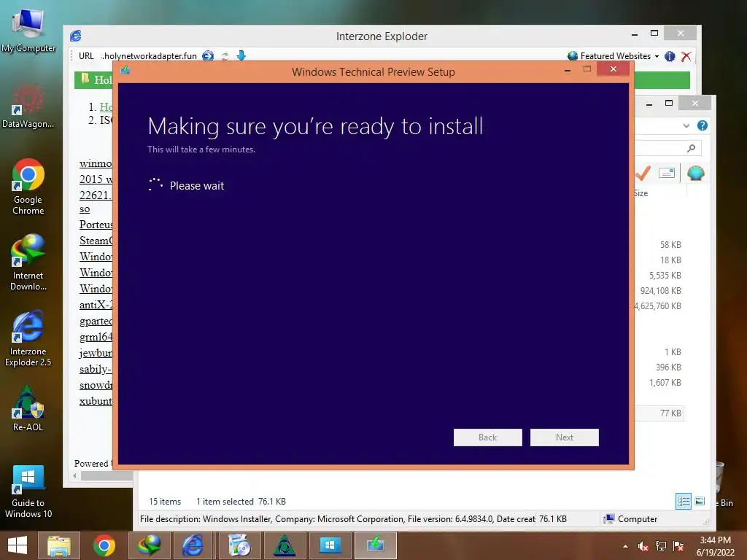Minimize the Windows Technical Preview Setup window
This screenshot has height=560, width=747.
click(x=567, y=70)
